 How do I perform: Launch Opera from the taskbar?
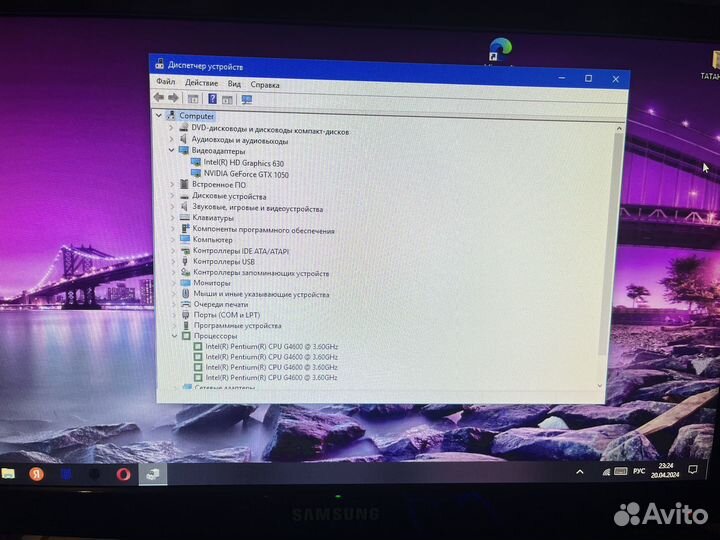pos(124,475)
